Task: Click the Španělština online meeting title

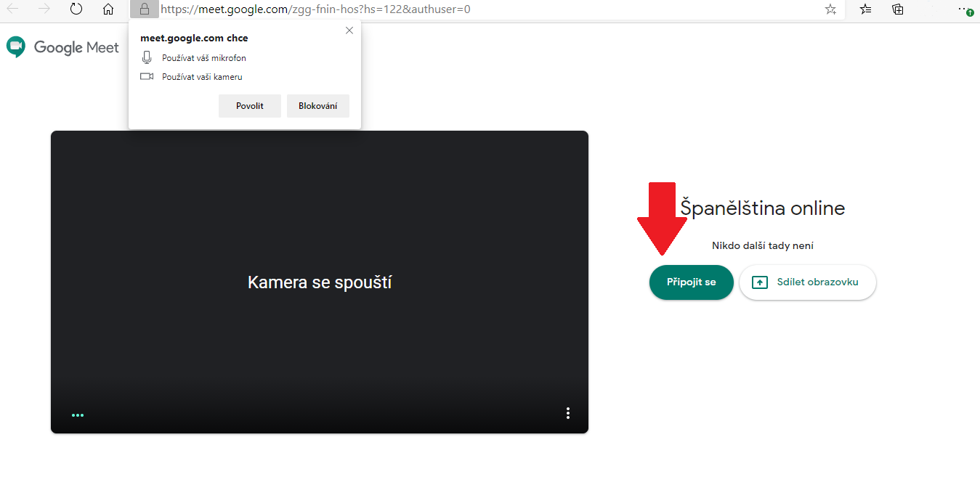Action: (x=763, y=208)
